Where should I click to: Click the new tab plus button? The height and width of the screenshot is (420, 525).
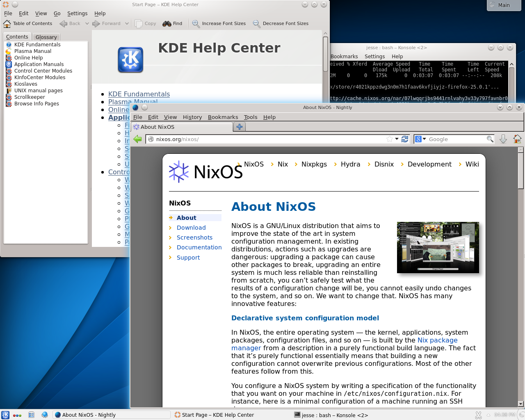click(240, 127)
